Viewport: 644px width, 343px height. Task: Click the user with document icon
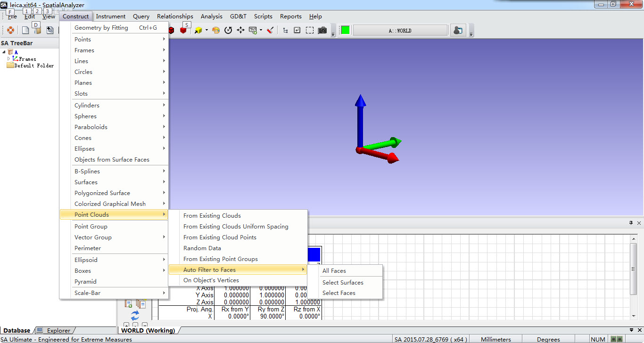[x=457, y=31]
